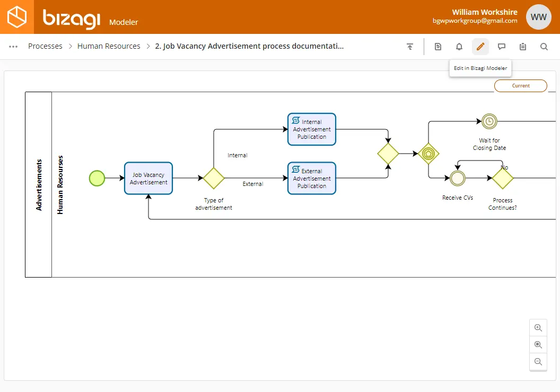Viewport: 560px width, 392px height.
Task: Click the Edit in Bizagi Modeler pencil icon
Action: pos(480,47)
